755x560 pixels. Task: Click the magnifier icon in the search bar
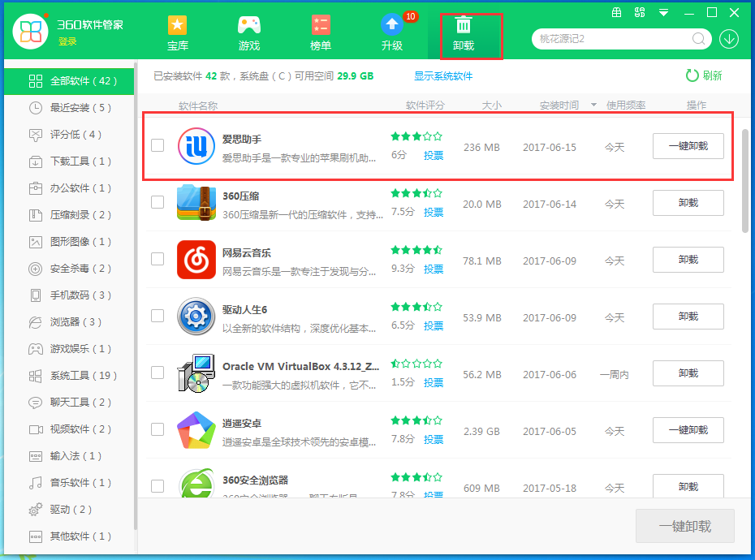(698, 38)
